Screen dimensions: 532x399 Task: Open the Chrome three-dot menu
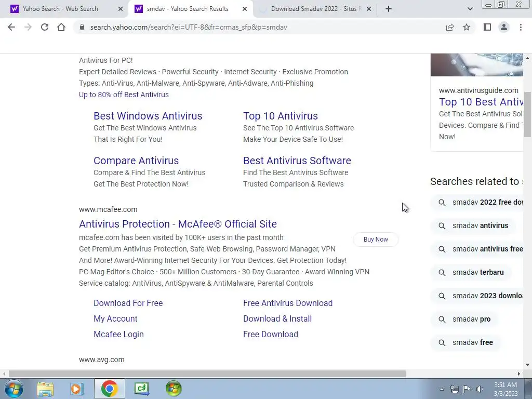pyautogui.click(x=521, y=27)
